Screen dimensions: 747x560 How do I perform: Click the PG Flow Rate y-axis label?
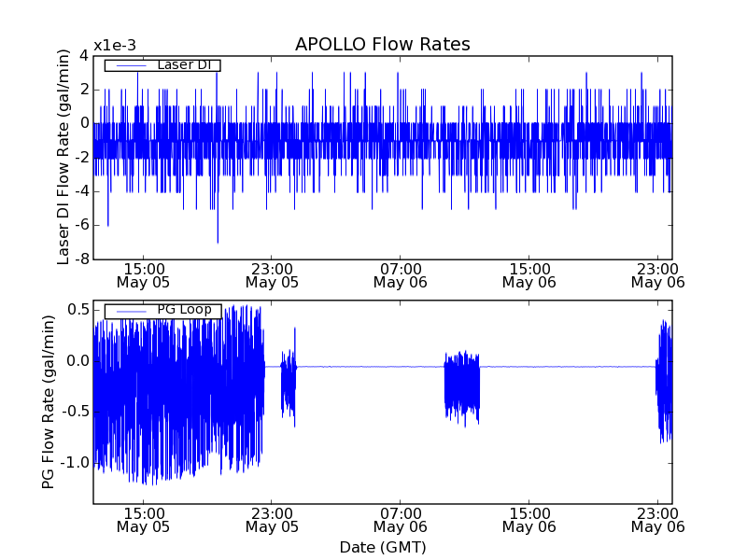coord(48,401)
